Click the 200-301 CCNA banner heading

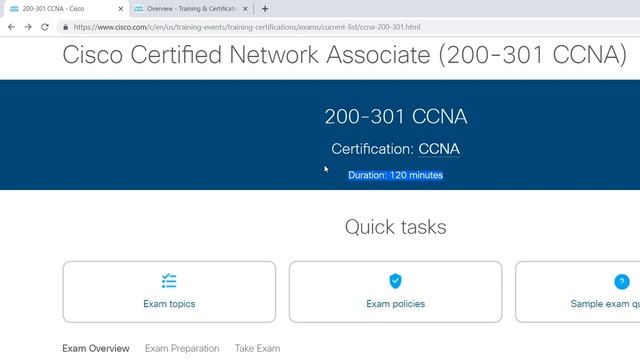pyautogui.click(x=396, y=117)
